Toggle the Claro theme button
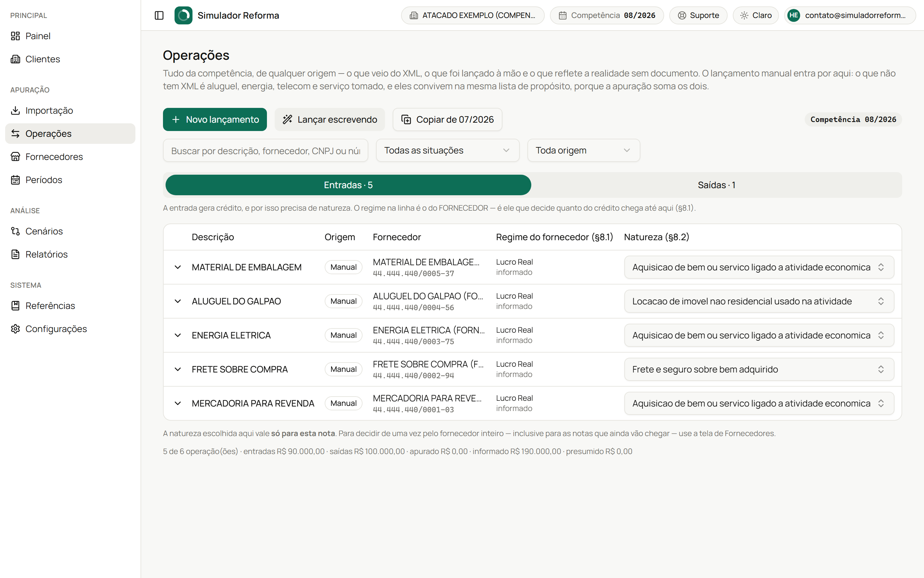This screenshot has width=924, height=578. pos(756,15)
